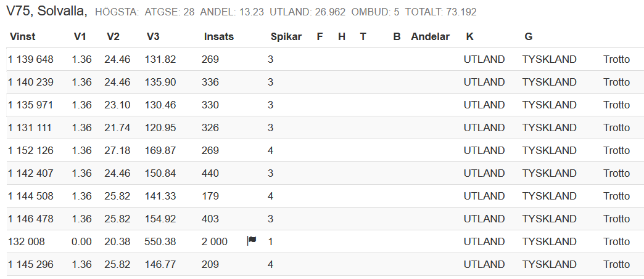Sort by V3 column header
644x279 pixels.
(x=153, y=36)
